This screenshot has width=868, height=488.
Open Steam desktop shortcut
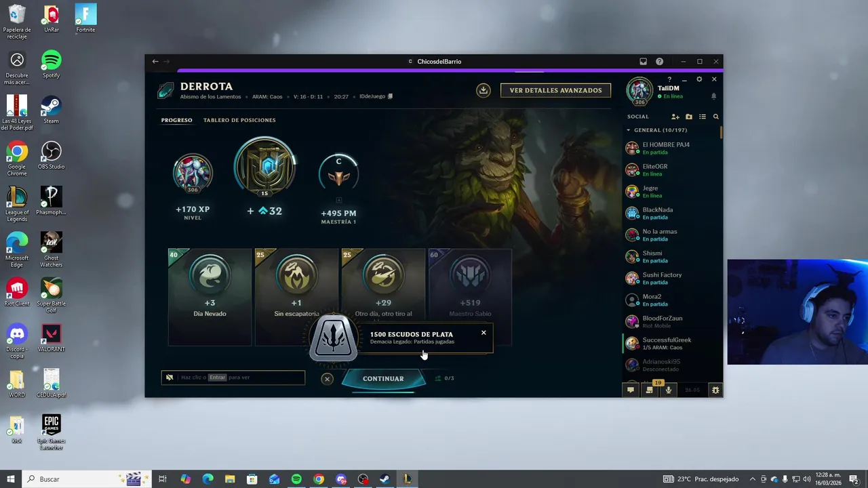coord(52,110)
